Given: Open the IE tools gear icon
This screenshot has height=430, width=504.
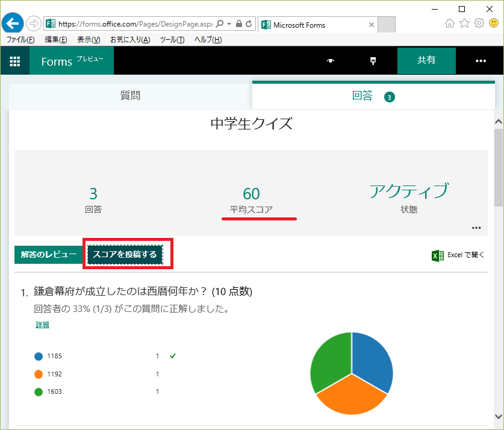Looking at the screenshot, I should 479,23.
